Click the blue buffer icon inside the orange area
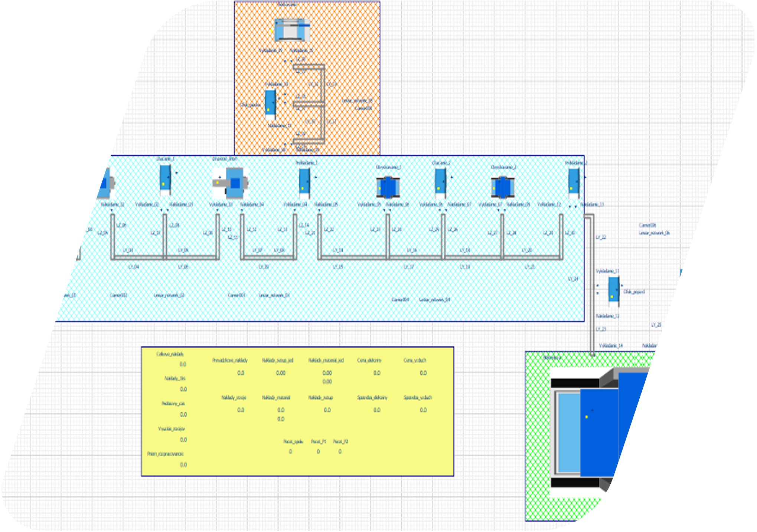 270,102
